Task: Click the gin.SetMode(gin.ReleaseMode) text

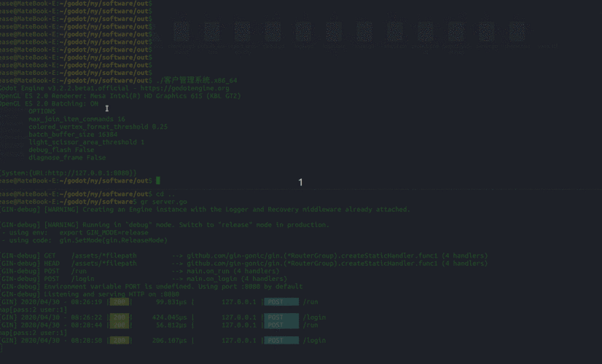Action: pyautogui.click(x=113, y=240)
